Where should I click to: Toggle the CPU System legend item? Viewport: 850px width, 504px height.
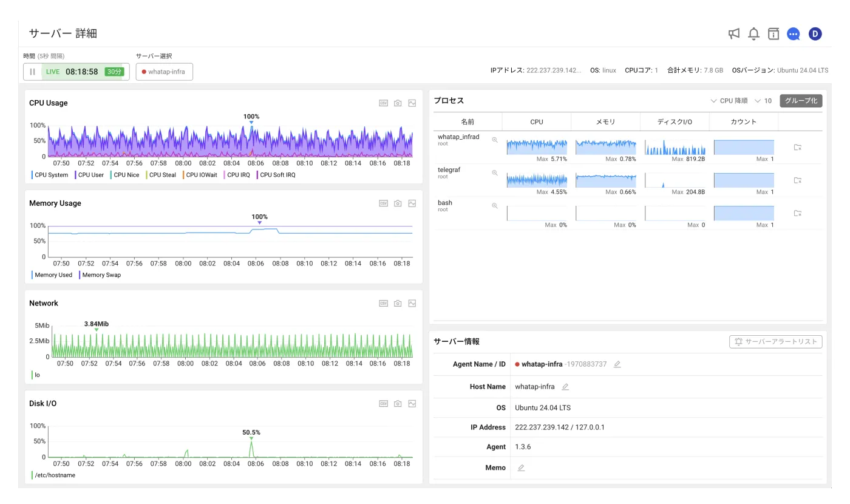pos(50,175)
